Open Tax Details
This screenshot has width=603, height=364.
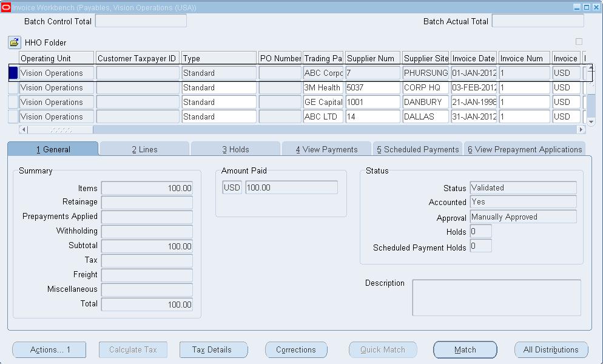tap(214, 349)
